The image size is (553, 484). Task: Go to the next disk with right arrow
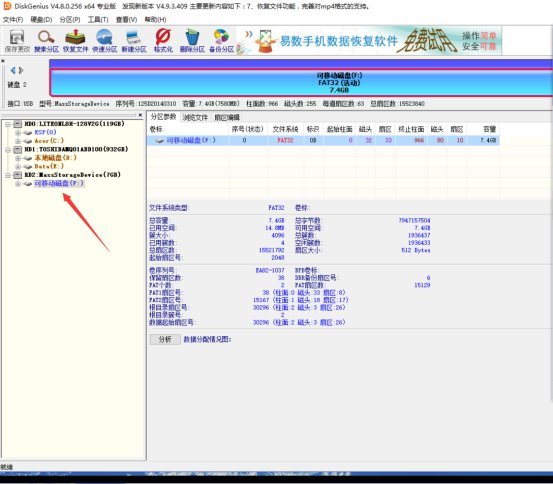click(21, 71)
